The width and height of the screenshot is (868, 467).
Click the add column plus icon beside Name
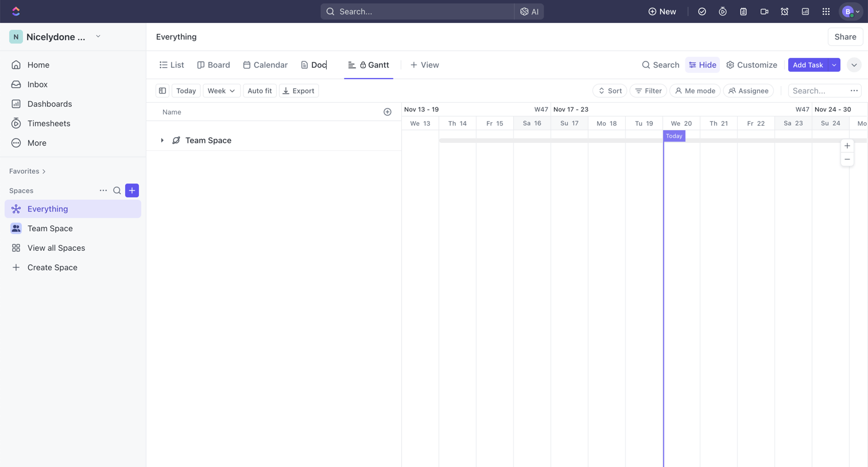[x=387, y=112]
